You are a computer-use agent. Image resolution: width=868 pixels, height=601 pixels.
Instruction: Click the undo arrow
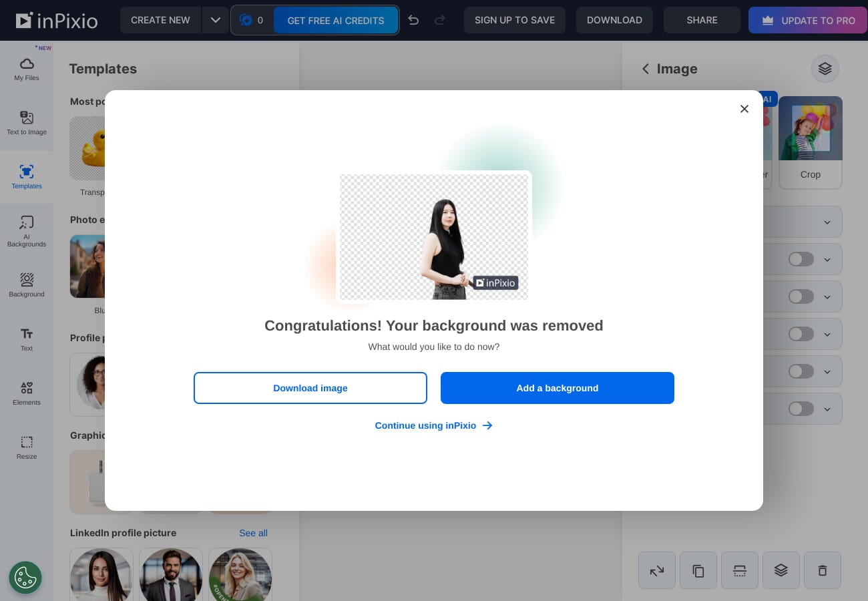[x=413, y=20]
